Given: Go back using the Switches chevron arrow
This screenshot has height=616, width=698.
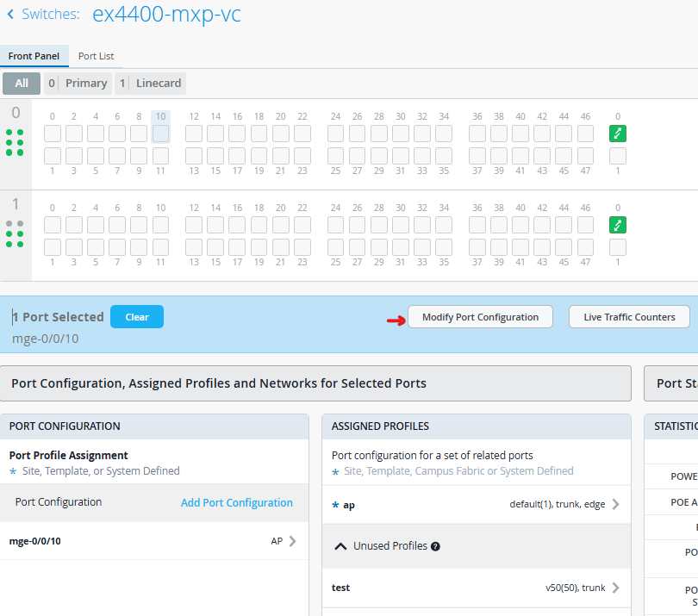Looking at the screenshot, I should click(10, 15).
